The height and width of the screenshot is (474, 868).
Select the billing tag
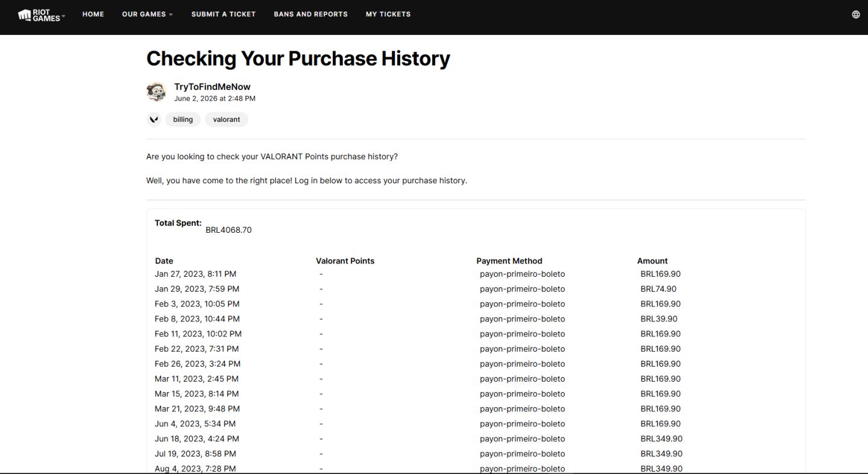[x=183, y=119]
